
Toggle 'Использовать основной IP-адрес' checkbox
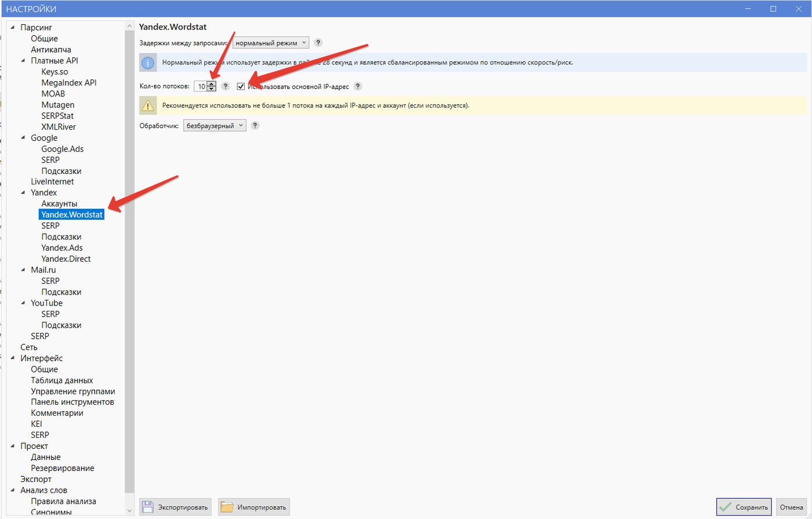[x=241, y=86]
